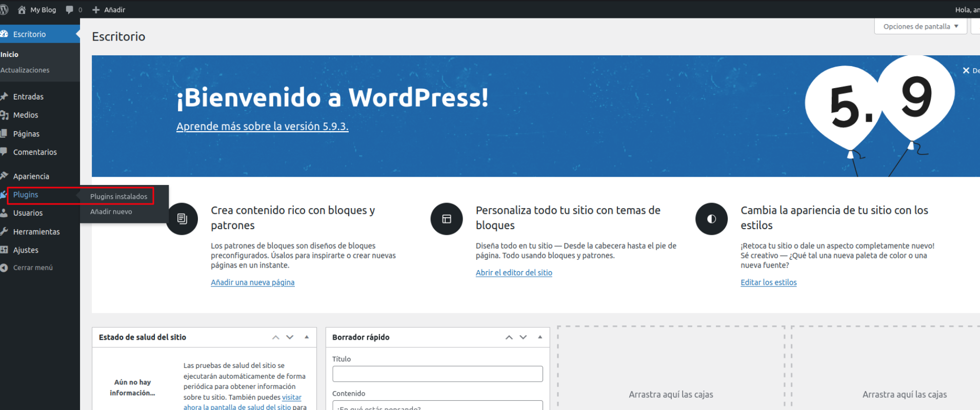Click the comments bubble icon in the admin bar

(x=70, y=10)
